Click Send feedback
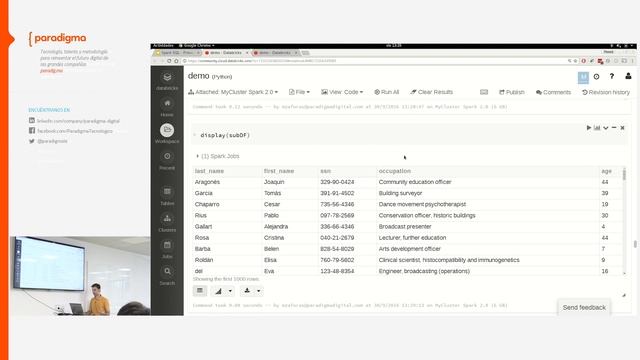The image size is (640, 360). click(584, 307)
